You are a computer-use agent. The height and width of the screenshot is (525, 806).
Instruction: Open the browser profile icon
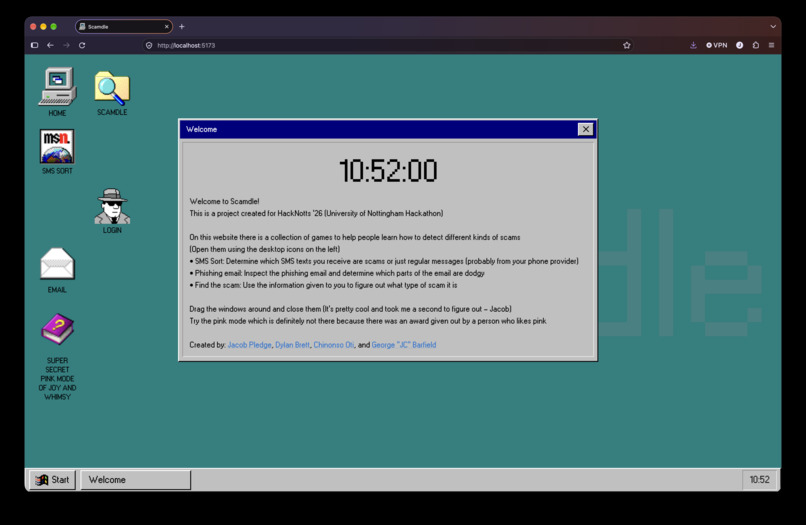tap(740, 45)
